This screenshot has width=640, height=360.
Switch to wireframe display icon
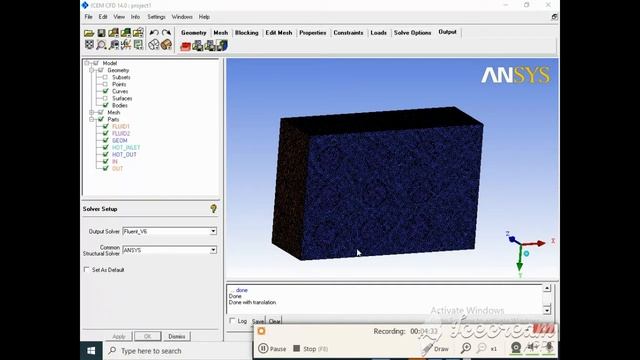(153, 45)
